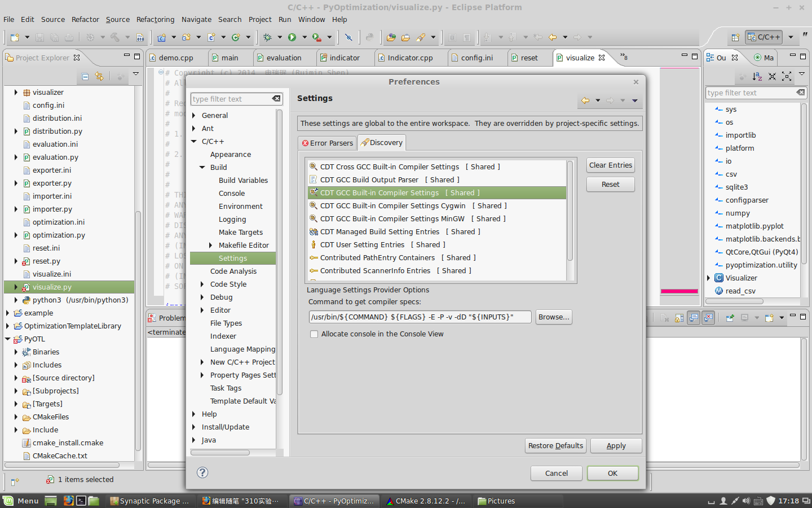Click the compiler specs command input field
Viewport: 812px width, 508px height.
pyautogui.click(x=420, y=317)
